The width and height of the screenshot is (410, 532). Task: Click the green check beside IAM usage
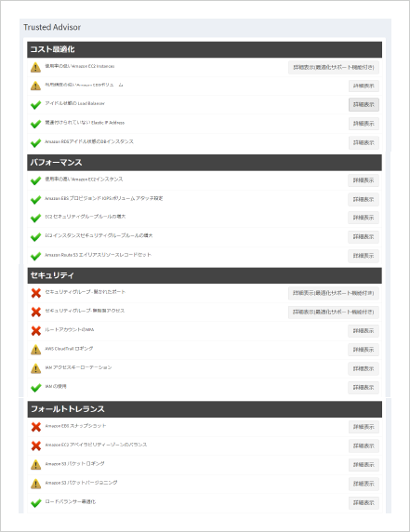[35, 388]
